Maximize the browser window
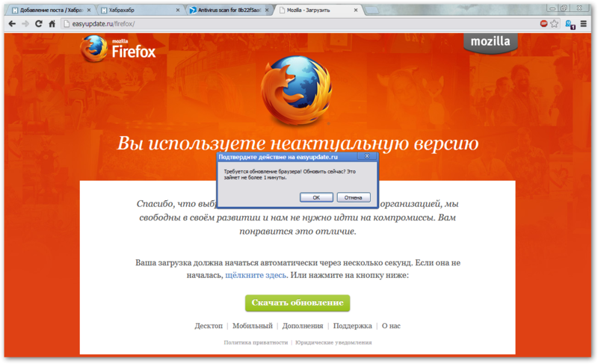598x364 pixels. click(x=564, y=8)
